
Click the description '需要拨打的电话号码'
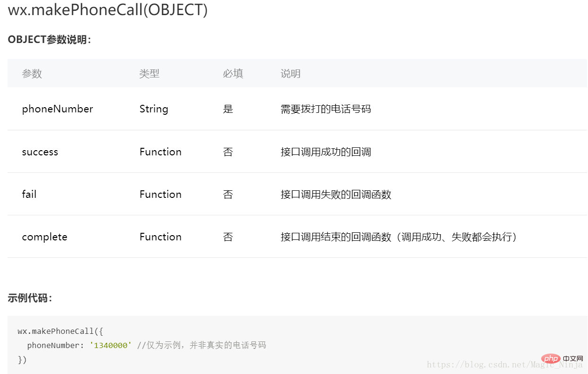click(x=326, y=109)
